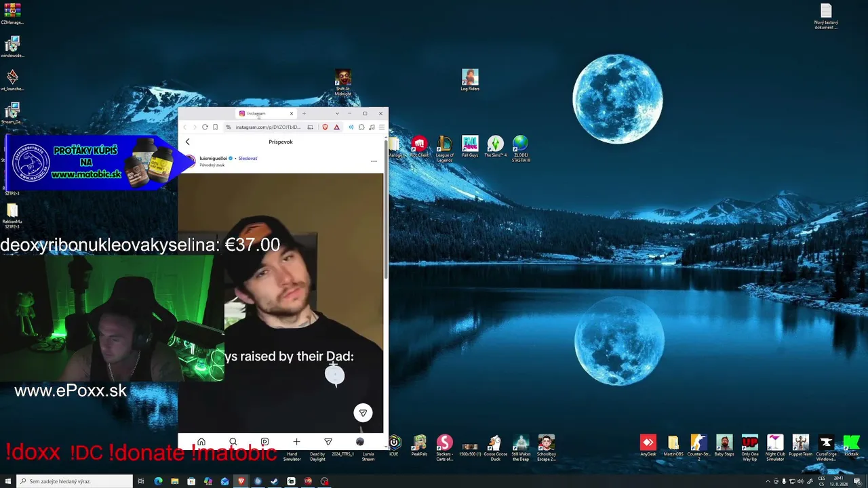Open File Explorer from the taskbar

[175, 481]
